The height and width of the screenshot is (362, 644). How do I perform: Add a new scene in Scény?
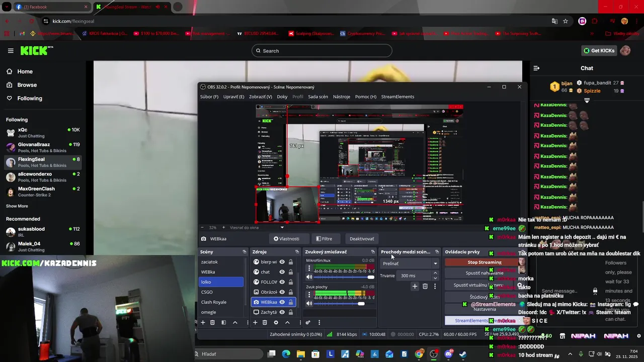(203, 322)
